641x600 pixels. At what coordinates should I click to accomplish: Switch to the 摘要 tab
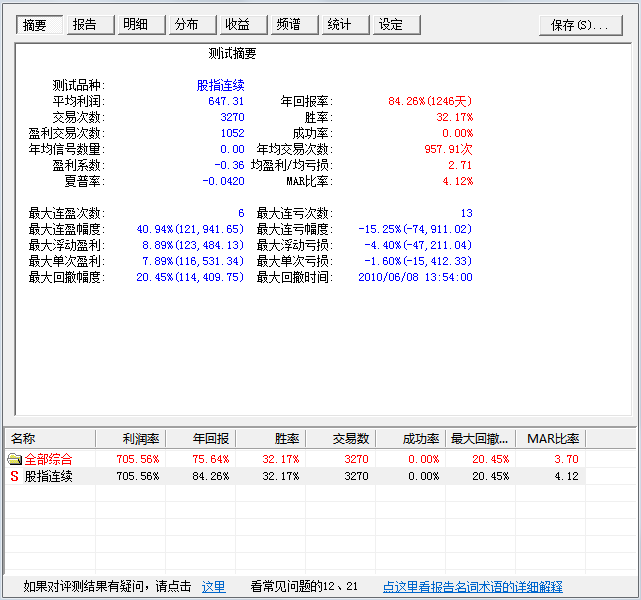[x=39, y=25]
